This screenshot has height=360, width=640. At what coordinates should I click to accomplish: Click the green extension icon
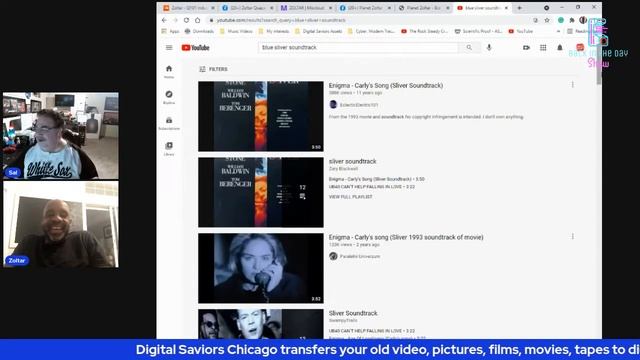[x=561, y=20]
